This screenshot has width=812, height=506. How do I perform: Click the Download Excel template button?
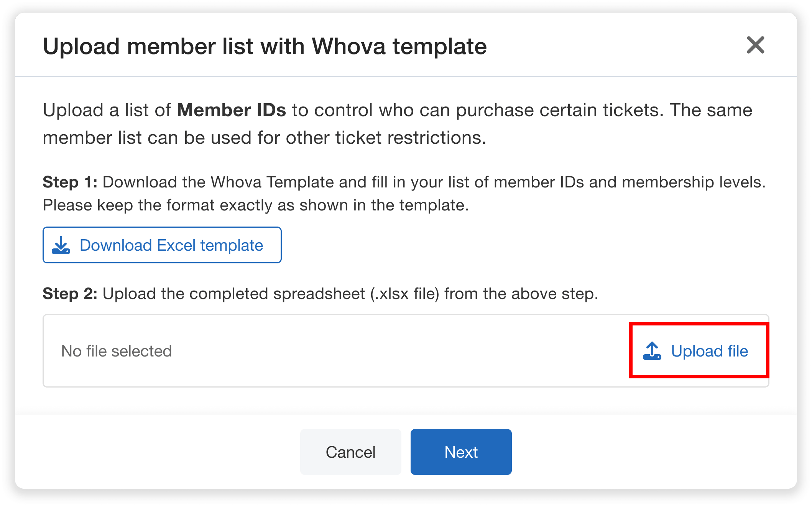click(x=162, y=245)
